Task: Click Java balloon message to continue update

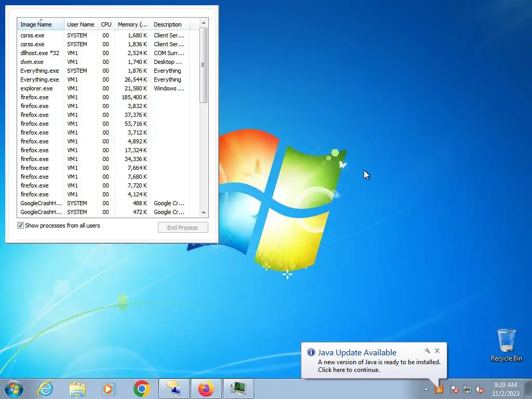Action: (x=379, y=366)
